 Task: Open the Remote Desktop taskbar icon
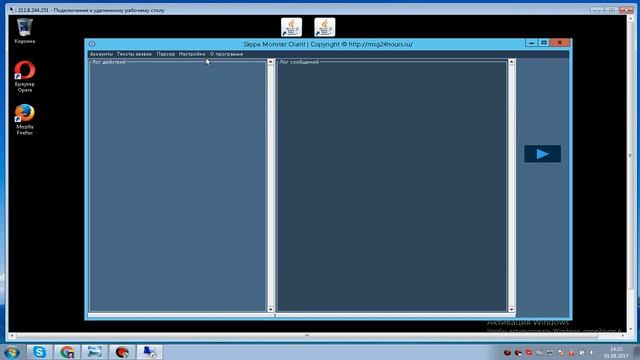coord(149,352)
